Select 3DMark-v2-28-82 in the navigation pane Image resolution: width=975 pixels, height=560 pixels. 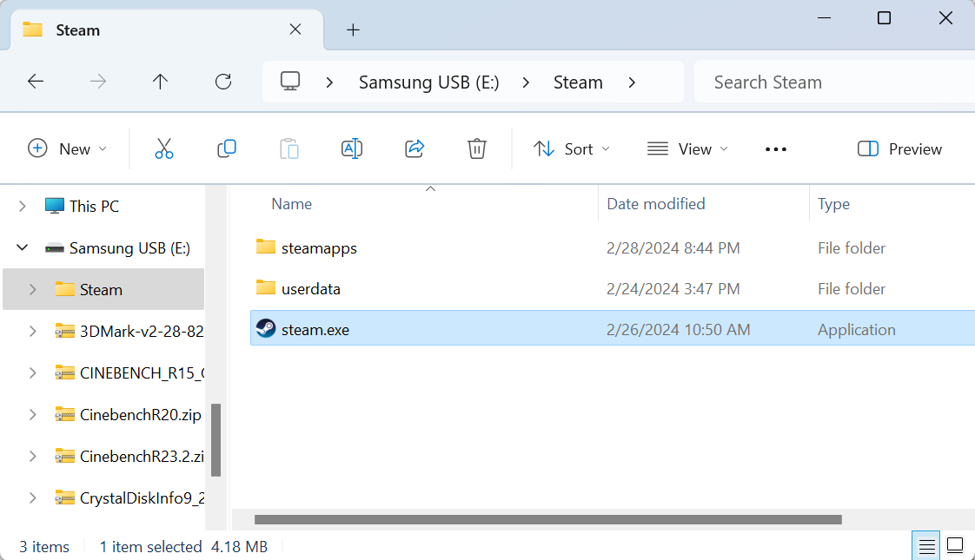[x=142, y=332]
